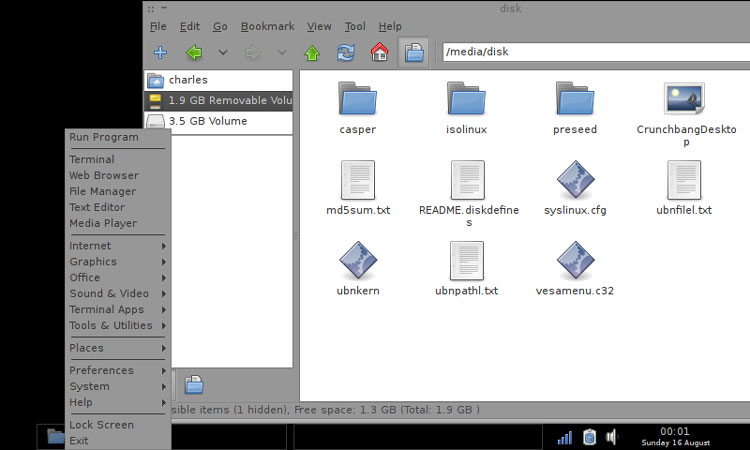Choose Run Program from the desktop menu
The image size is (750, 450).
pos(118,137)
